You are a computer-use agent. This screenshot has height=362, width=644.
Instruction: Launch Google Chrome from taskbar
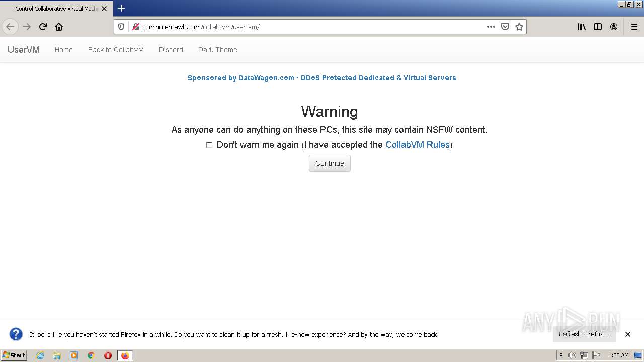[x=91, y=355]
